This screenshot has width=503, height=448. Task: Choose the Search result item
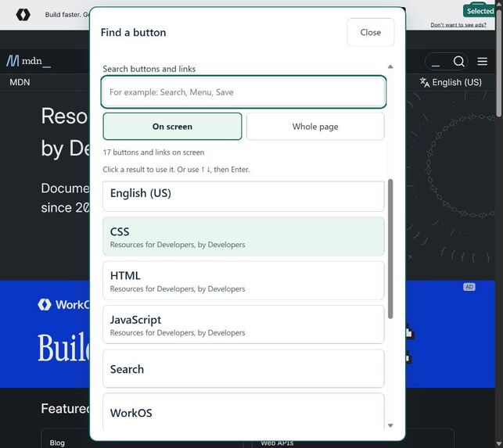243,369
